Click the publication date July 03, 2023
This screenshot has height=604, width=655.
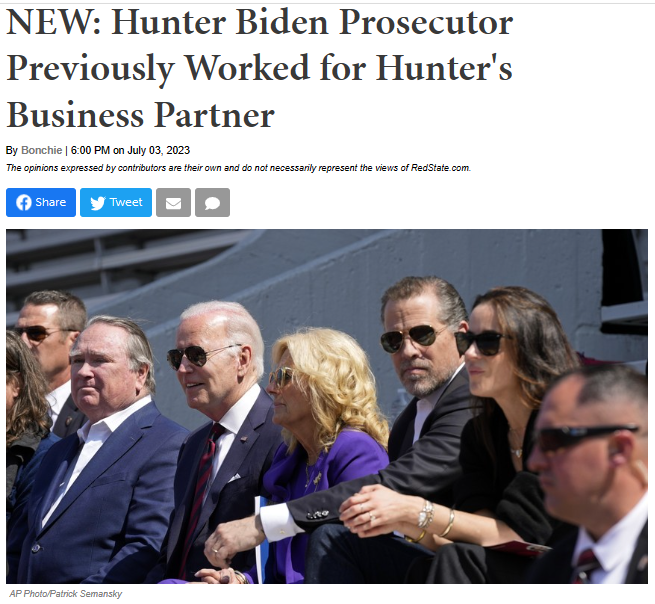click(158, 150)
